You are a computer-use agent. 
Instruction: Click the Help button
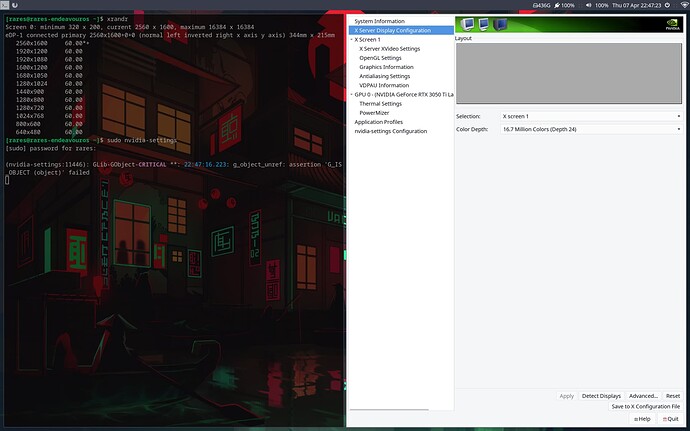coord(642,419)
